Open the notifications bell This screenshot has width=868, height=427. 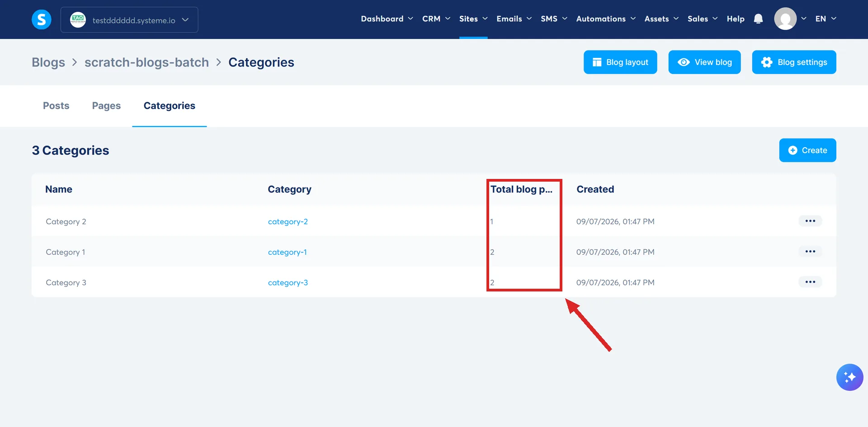[758, 19]
